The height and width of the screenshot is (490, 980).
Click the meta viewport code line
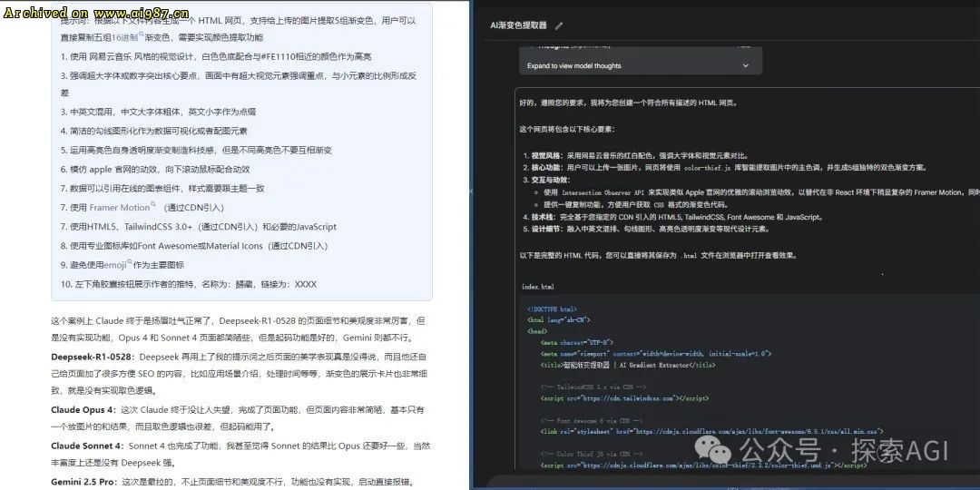point(656,354)
